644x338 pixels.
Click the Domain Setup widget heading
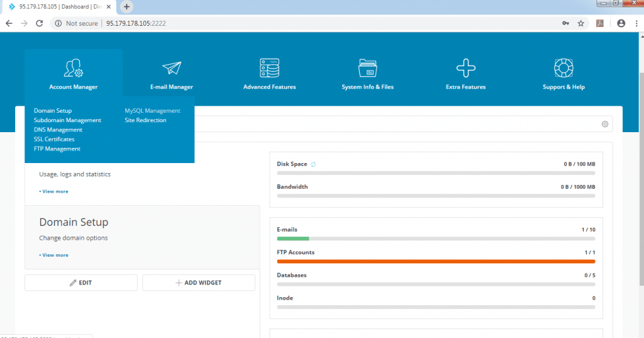coord(74,222)
